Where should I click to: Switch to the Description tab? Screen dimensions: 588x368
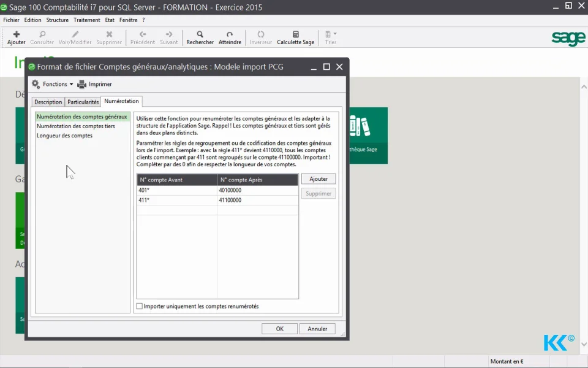pos(48,102)
